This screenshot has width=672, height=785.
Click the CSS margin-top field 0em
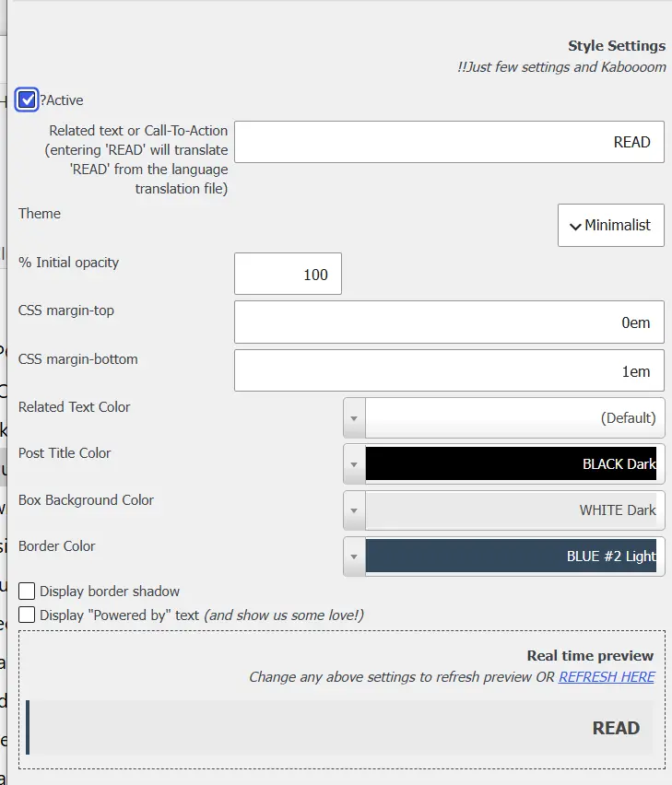(449, 322)
